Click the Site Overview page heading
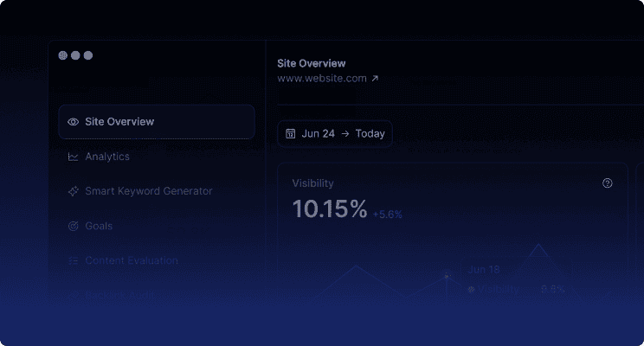644x346 pixels. [311, 63]
